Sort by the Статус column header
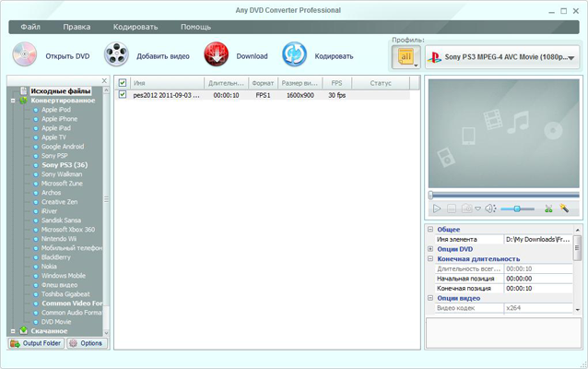This screenshot has height=369, width=588. coord(381,83)
